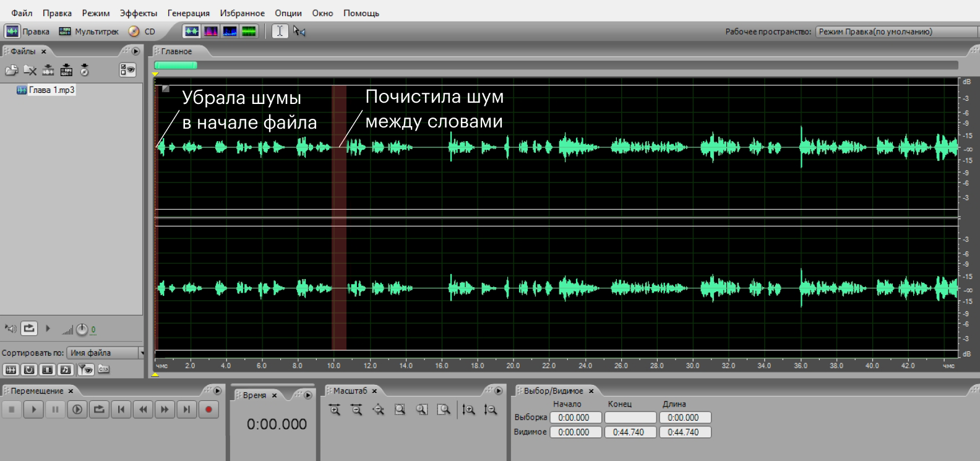
Task: Toggle show MIDI files filter
Action: tap(66, 369)
